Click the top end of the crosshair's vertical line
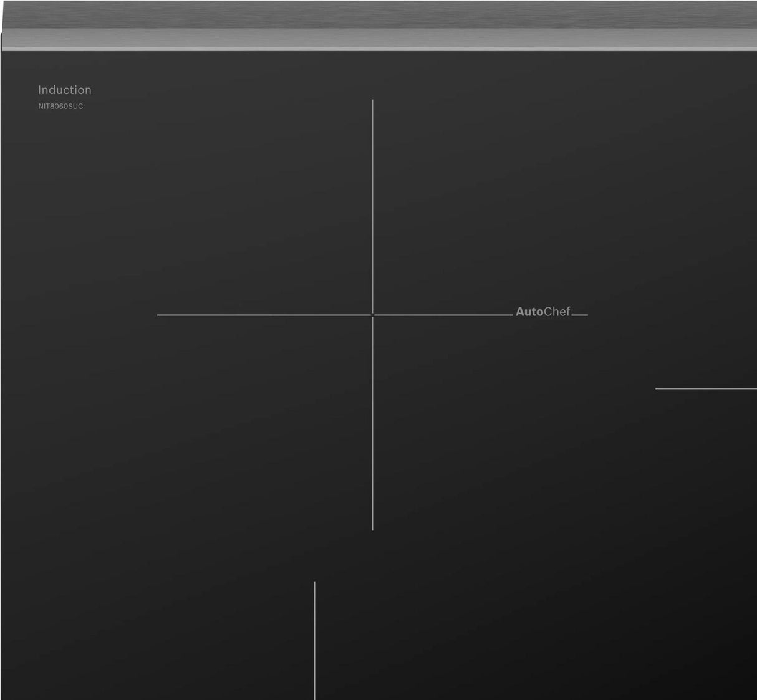Image resolution: width=757 pixels, height=700 pixels. tap(372, 102)
